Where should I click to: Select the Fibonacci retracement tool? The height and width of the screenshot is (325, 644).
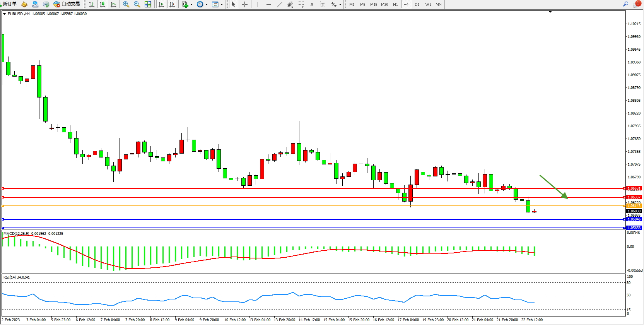(301, 4)
